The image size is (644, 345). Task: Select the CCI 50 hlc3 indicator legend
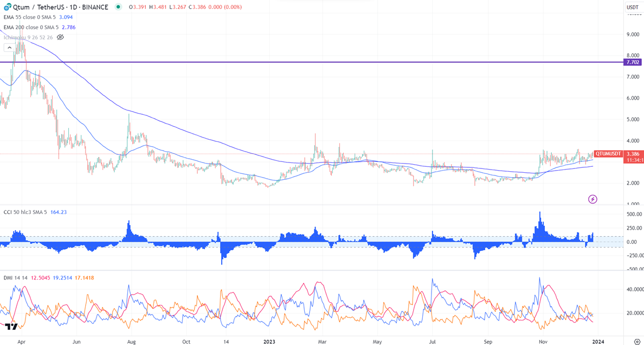(25, 212)
